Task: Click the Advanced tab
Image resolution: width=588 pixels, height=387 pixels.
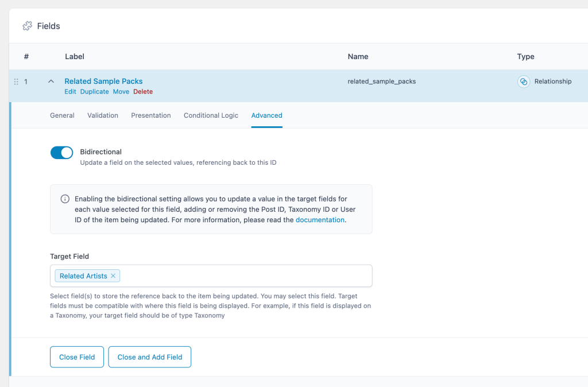Action: (x=266, y=115)
